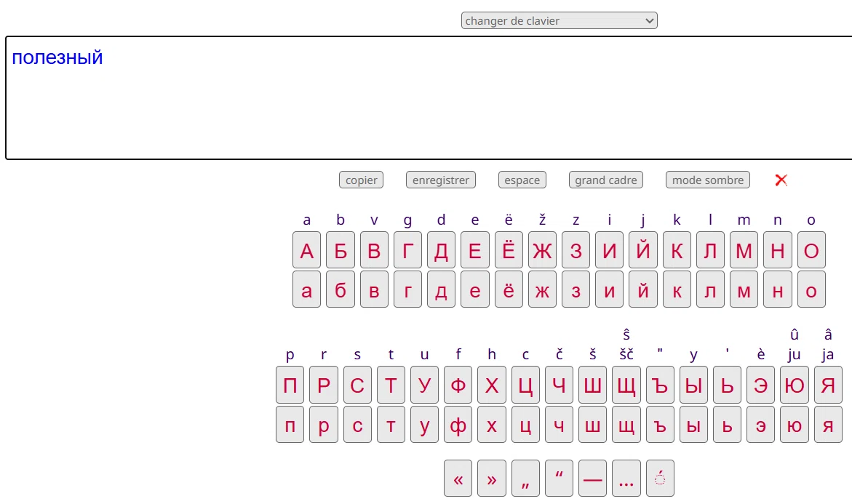This screenshot has height=504, width=852.
Task: Tap the lowercase с key
Action: tap(357, 424)
